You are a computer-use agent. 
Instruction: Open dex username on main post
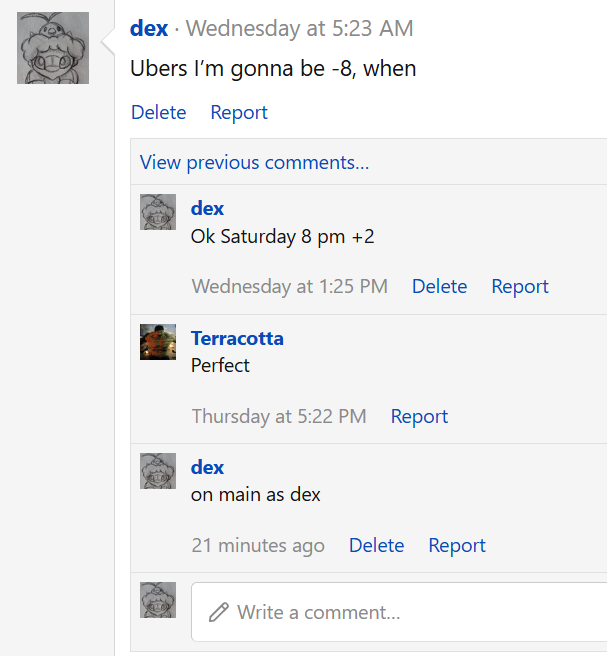149,28
